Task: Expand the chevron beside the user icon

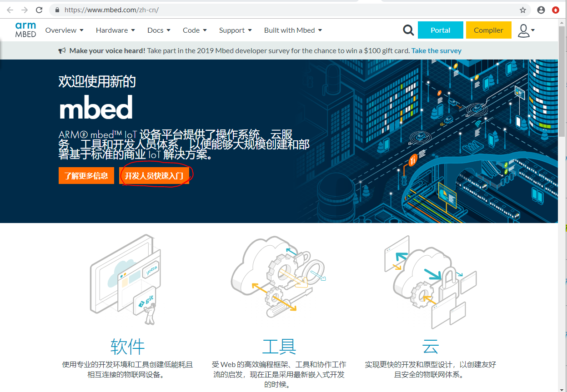Action: 532,30
